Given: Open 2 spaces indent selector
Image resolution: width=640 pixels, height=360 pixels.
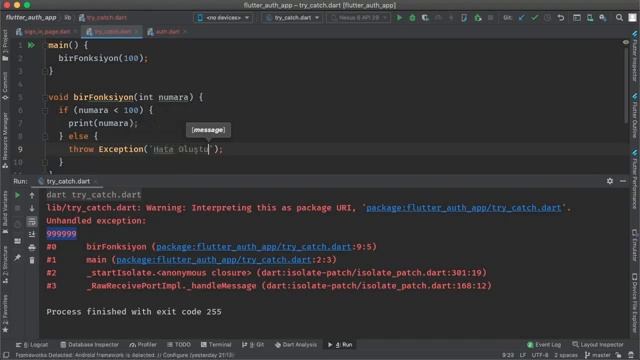Looking at the screenshot, I should [565, 355].
